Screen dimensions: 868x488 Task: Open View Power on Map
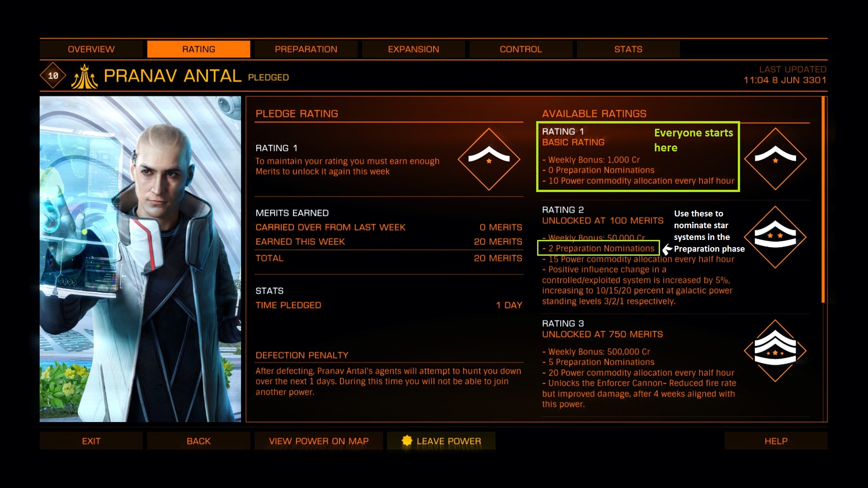(x=319, y=441)
